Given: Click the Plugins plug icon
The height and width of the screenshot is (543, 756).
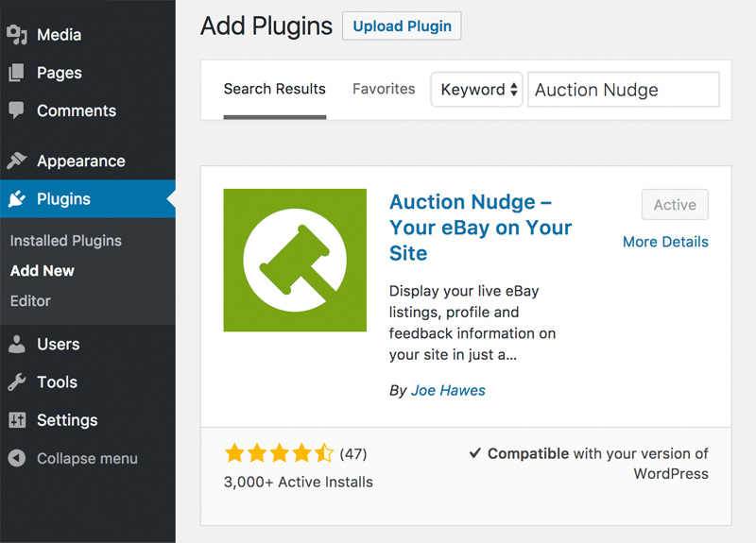Looking at the screenshot, I should pyautogui.click(x=17, y=198).
